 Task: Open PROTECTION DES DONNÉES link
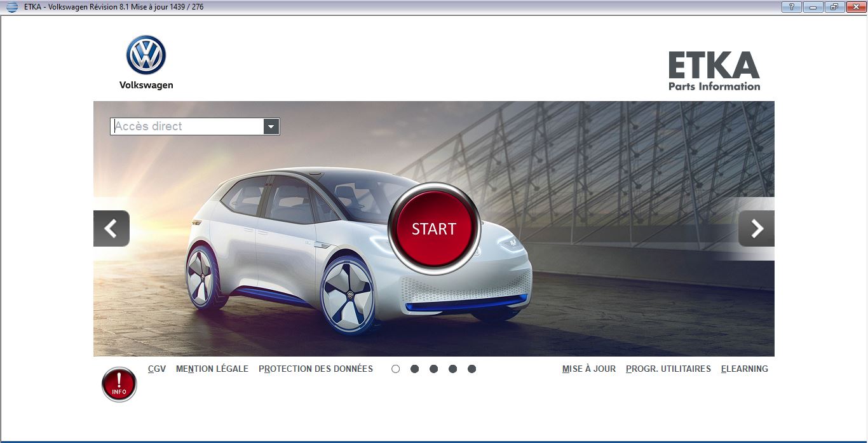tap(316, 369)
